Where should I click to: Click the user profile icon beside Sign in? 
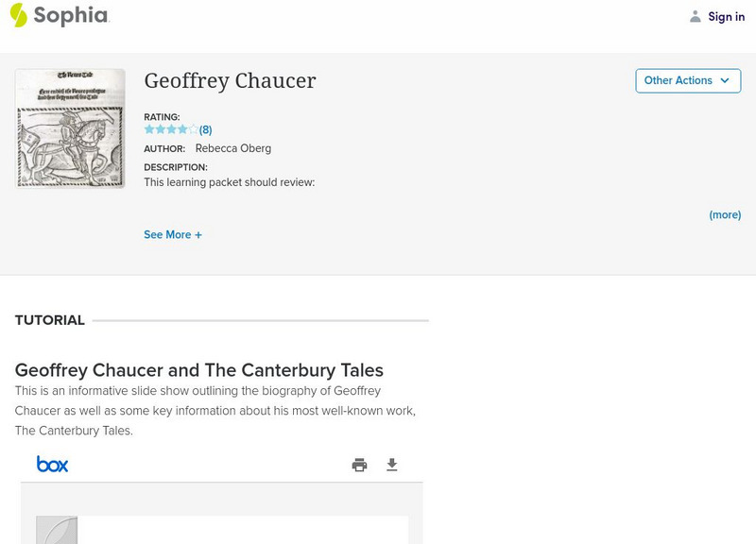[696, 16]
